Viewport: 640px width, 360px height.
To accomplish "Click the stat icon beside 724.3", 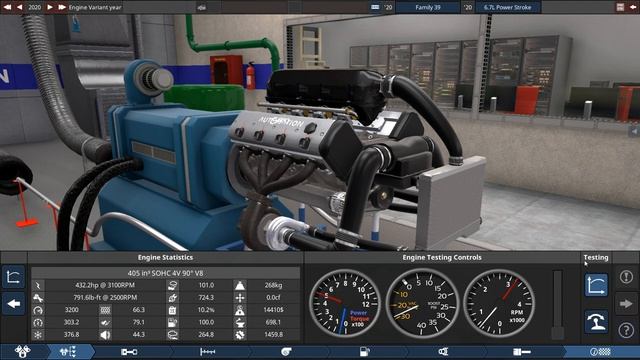I will [x=173, y=298].
